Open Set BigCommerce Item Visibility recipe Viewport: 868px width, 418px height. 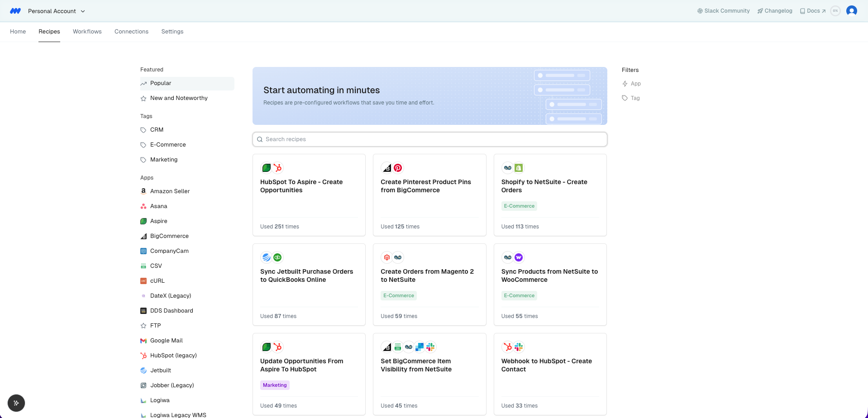(429, 374)
